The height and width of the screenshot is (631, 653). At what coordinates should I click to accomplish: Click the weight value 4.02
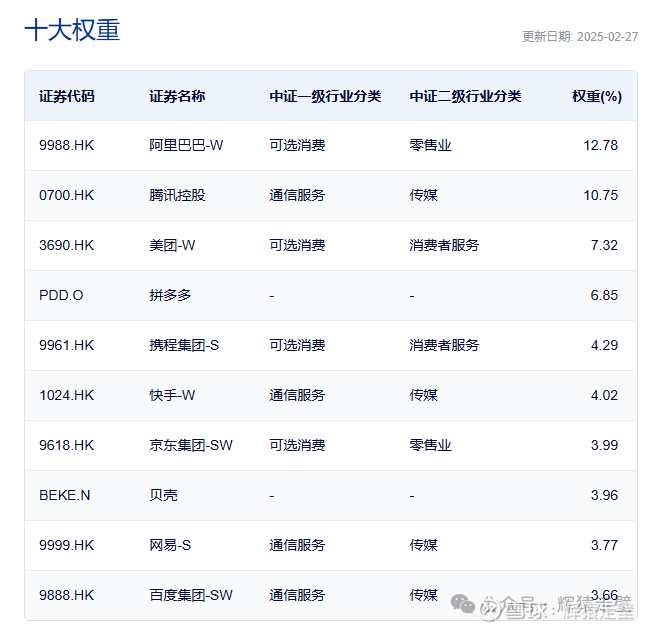(604, 395)
